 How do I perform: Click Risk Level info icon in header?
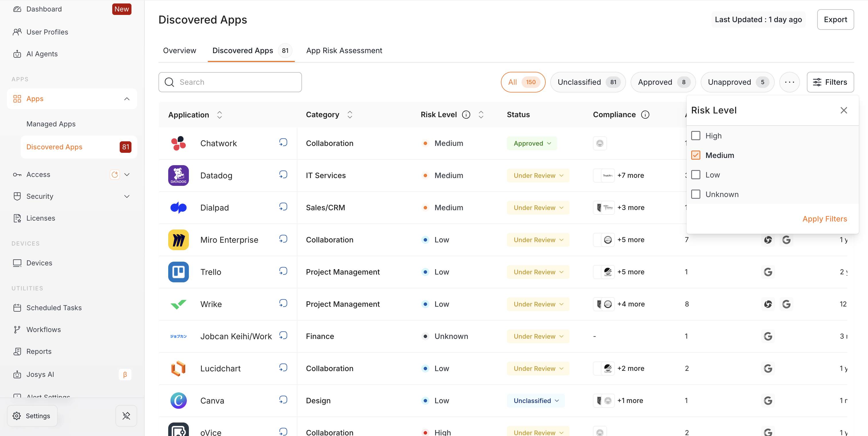click(x=466, y=115)
